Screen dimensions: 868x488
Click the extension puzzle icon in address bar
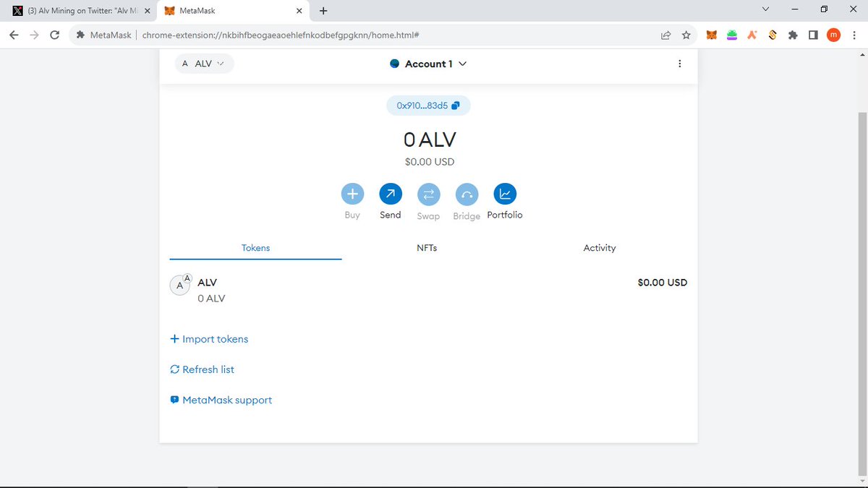click(x=80, y=35)
